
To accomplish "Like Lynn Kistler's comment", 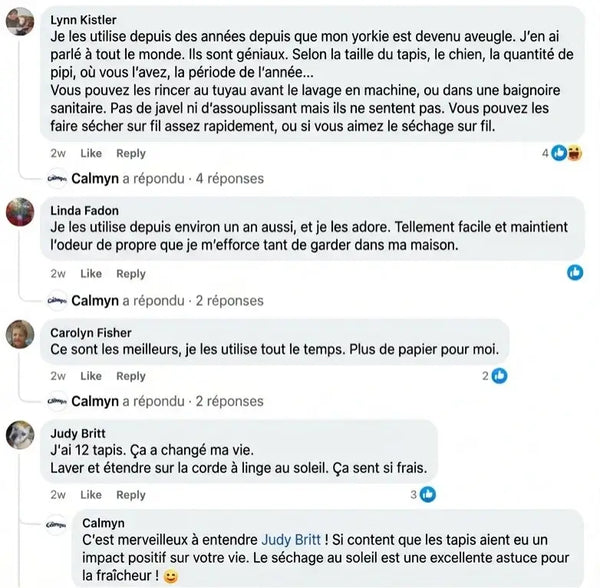I will click(91, 153).
